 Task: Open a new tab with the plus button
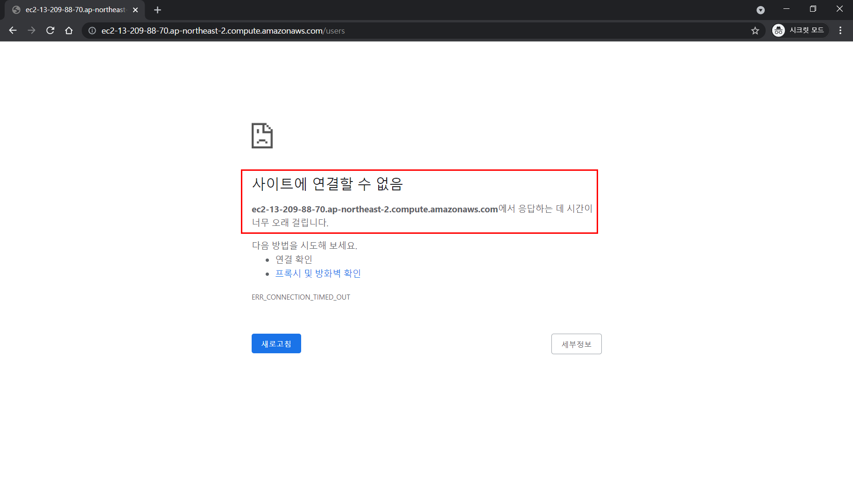click(x=157, y=10)
